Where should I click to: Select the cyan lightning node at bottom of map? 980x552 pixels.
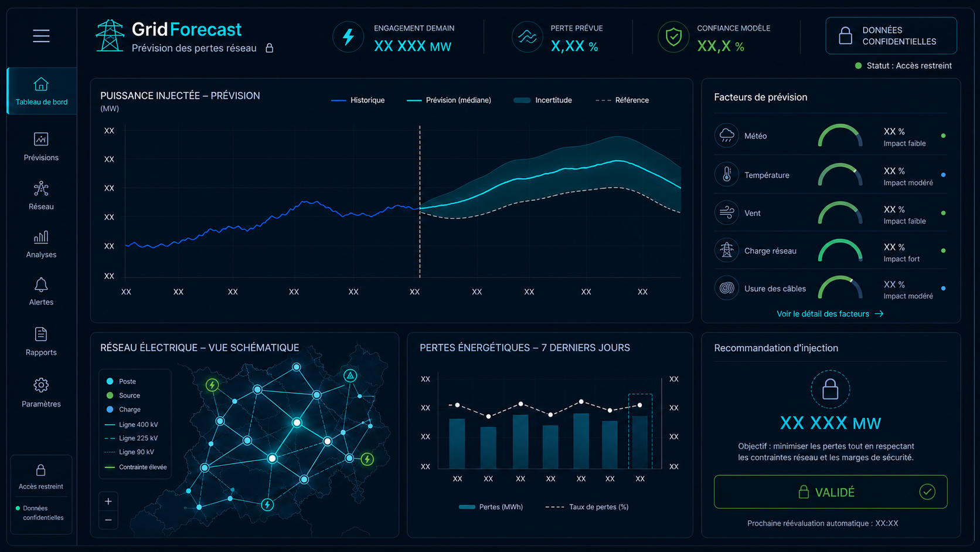click(267, 504)
